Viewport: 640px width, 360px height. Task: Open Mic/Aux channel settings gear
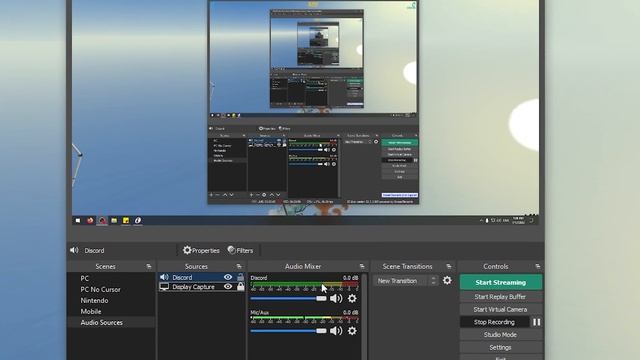[x=352, y=331]
